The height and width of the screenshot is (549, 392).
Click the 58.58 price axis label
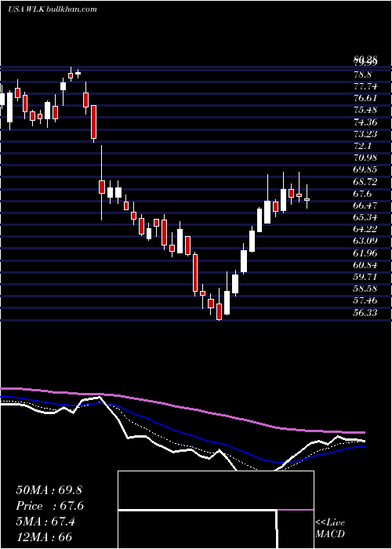pyautogui.click(x=365, y=289)
